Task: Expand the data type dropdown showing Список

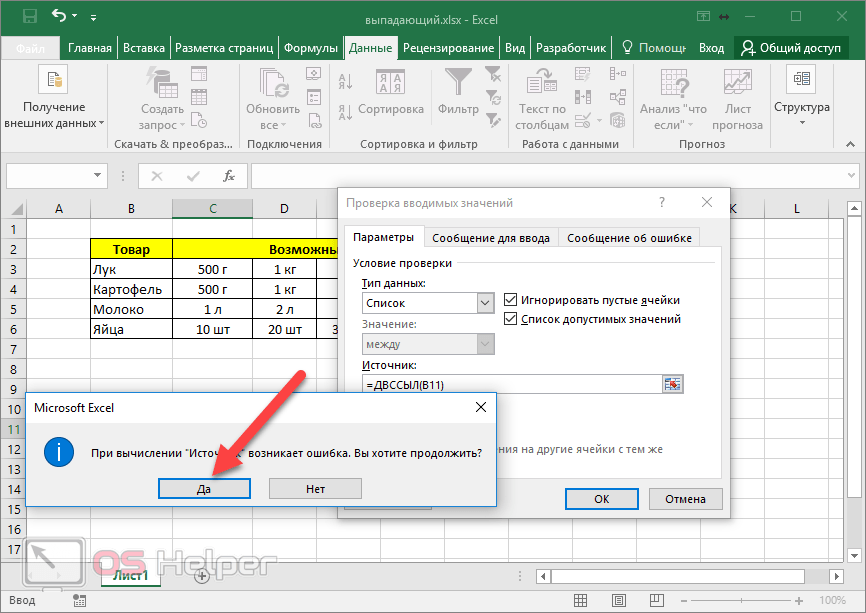Action: pyautogui.click(x=485, y=302)
